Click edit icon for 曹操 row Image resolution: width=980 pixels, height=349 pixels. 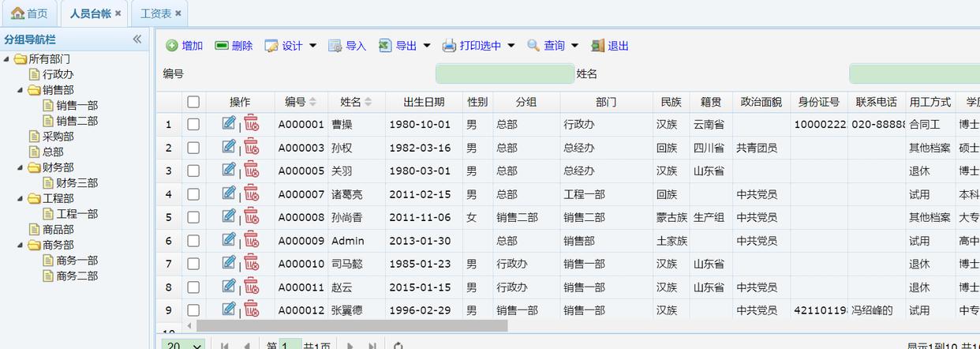pos(229,123)
